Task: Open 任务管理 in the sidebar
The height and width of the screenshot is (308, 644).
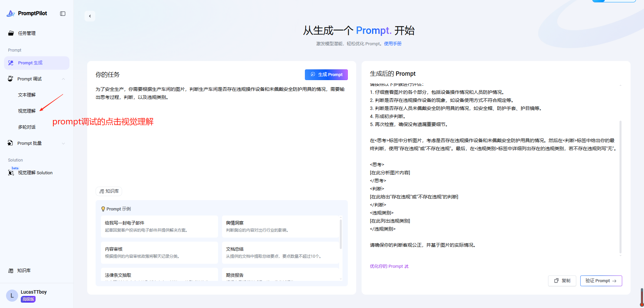Action: coord(26,33)
